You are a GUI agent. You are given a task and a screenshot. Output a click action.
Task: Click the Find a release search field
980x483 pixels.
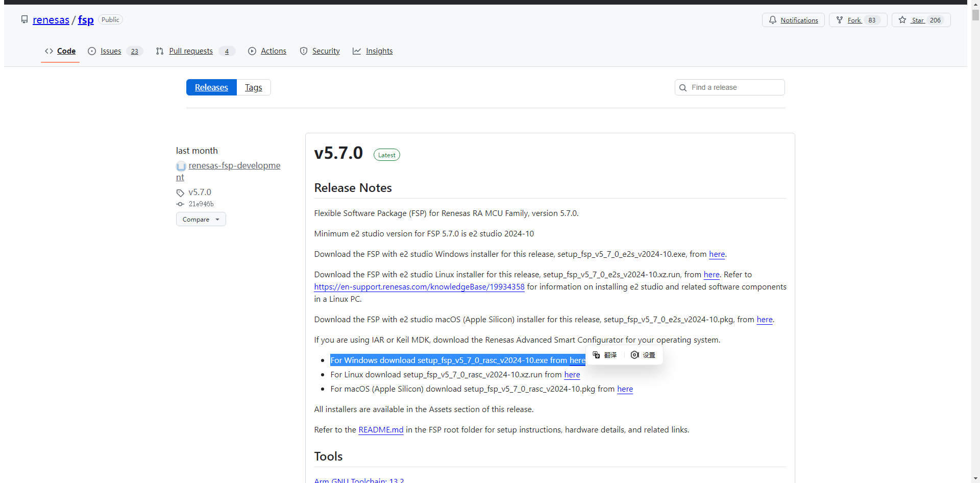point(735,87)
